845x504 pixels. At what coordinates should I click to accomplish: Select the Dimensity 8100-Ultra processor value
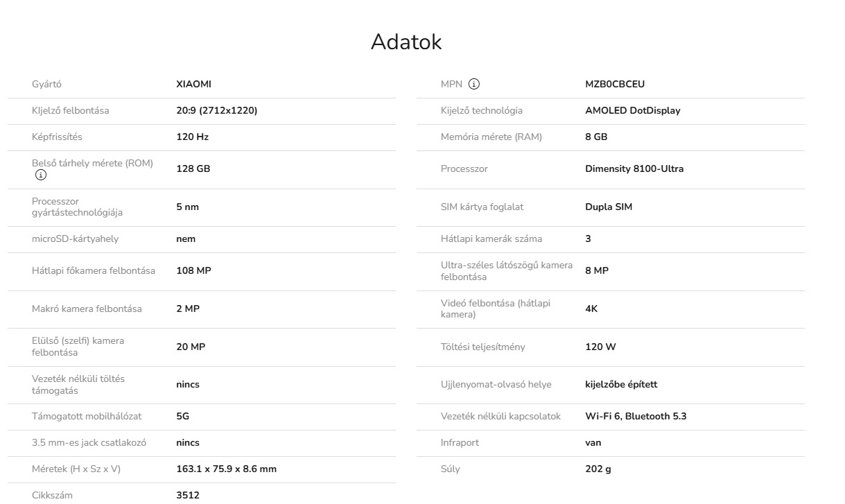click(634, 168)
